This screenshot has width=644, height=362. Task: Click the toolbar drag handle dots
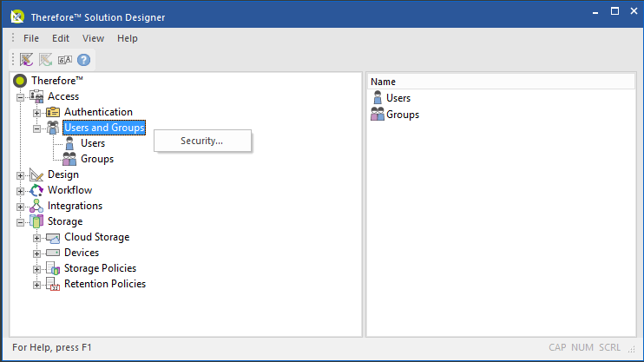[x=13, y=59]
